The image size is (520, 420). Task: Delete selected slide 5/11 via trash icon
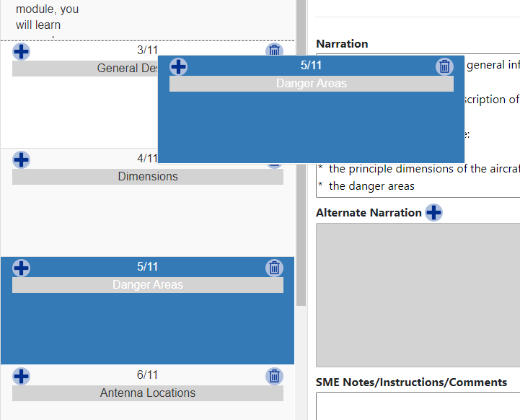tap(274, 268)
